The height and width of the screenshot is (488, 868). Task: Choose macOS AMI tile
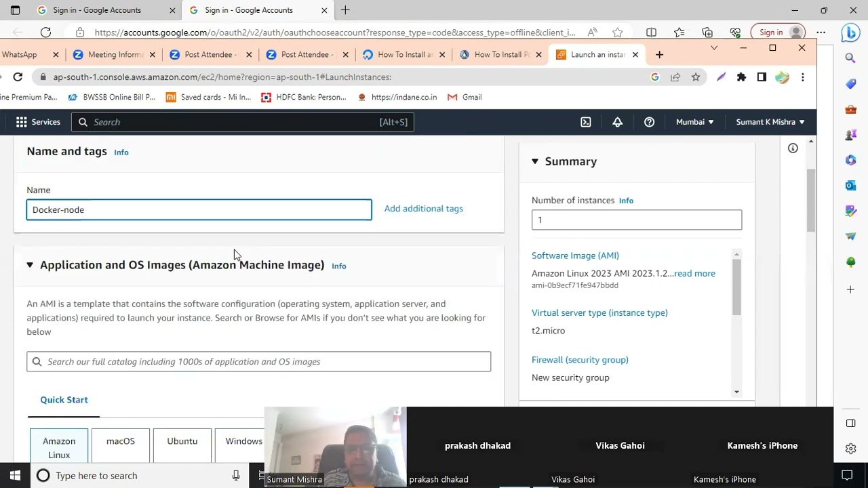coord(121,445)
